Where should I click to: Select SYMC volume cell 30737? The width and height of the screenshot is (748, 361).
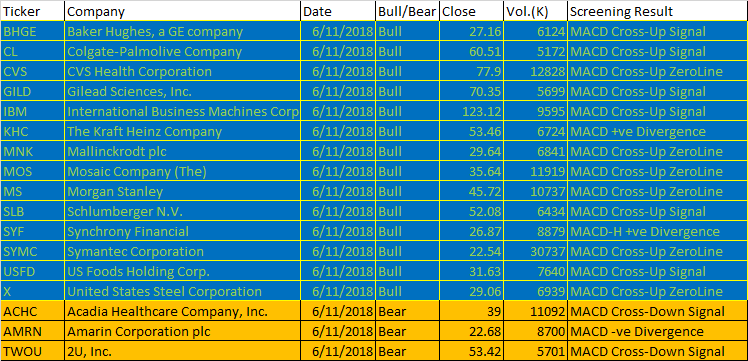coord(536,252)
